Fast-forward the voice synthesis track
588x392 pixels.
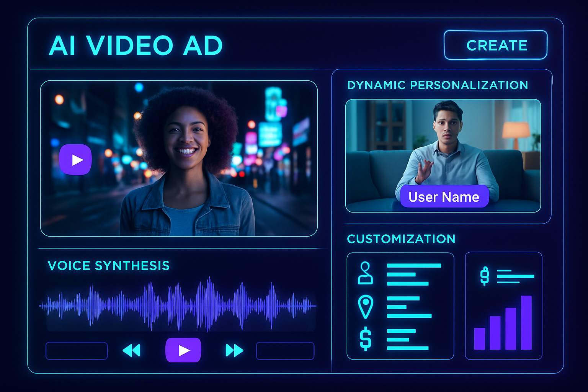pos(234,350)
